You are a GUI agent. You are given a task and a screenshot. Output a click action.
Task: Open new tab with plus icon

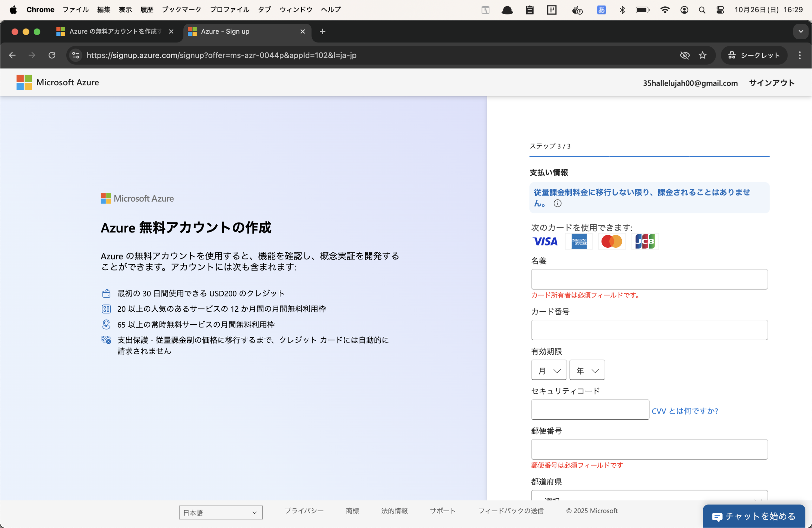pos(322,32)
